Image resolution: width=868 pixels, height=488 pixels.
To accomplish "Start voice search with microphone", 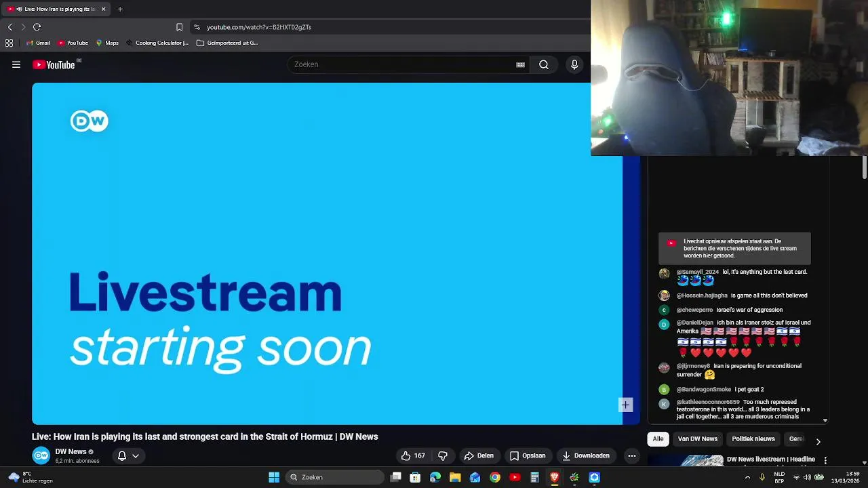I will [x=574, y=64].
